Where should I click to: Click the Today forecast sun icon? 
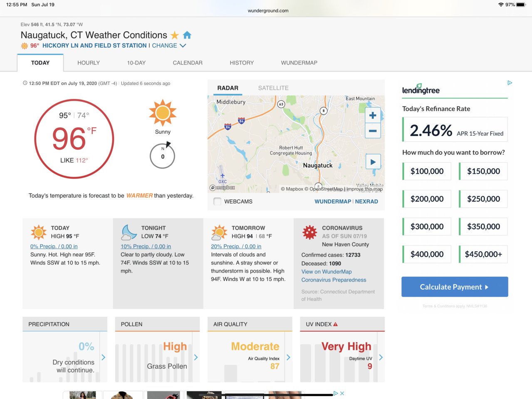click(38, 232)
